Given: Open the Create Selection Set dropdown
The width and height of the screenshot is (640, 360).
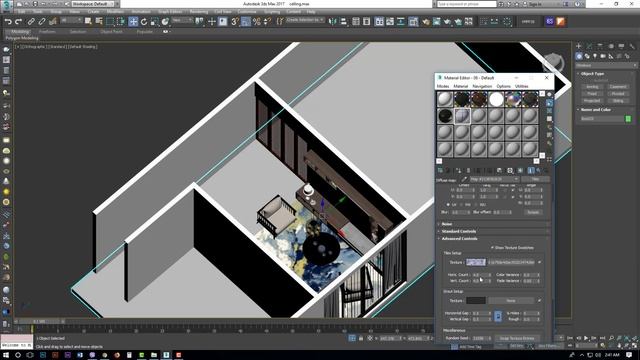Looking at the screenshot, I should [x=305, y=20].
